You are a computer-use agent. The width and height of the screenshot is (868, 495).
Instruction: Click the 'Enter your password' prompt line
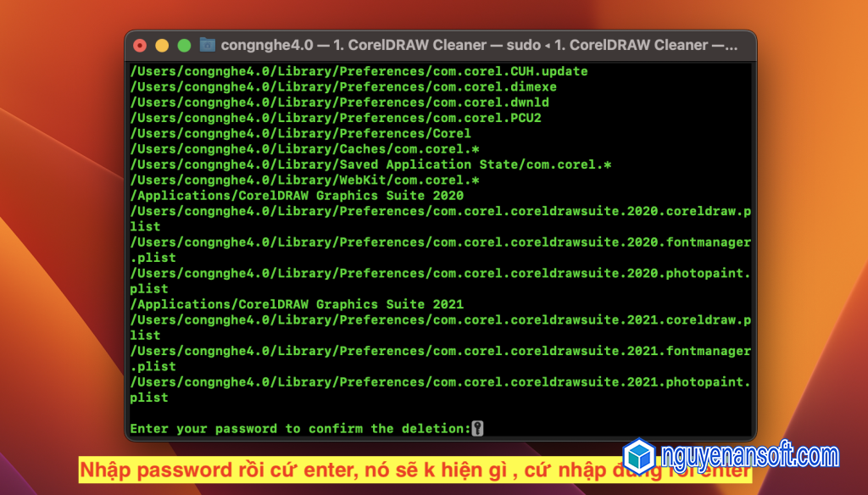[x=299, y=428]
